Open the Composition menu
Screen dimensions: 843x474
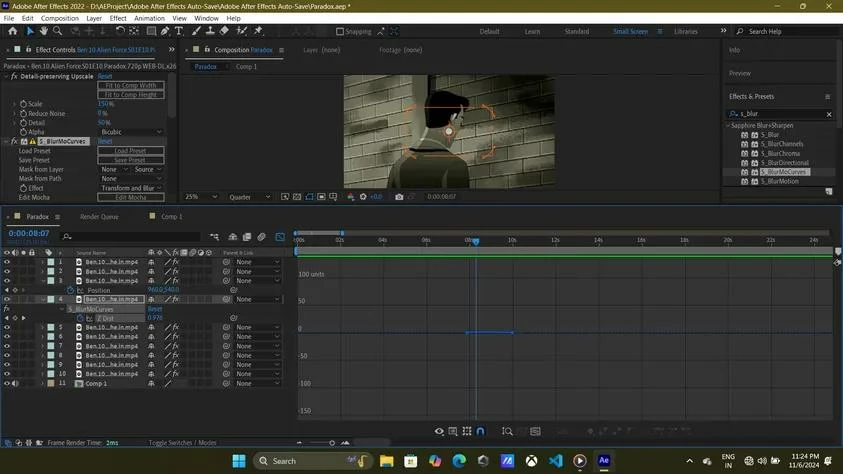pos(60,18)
